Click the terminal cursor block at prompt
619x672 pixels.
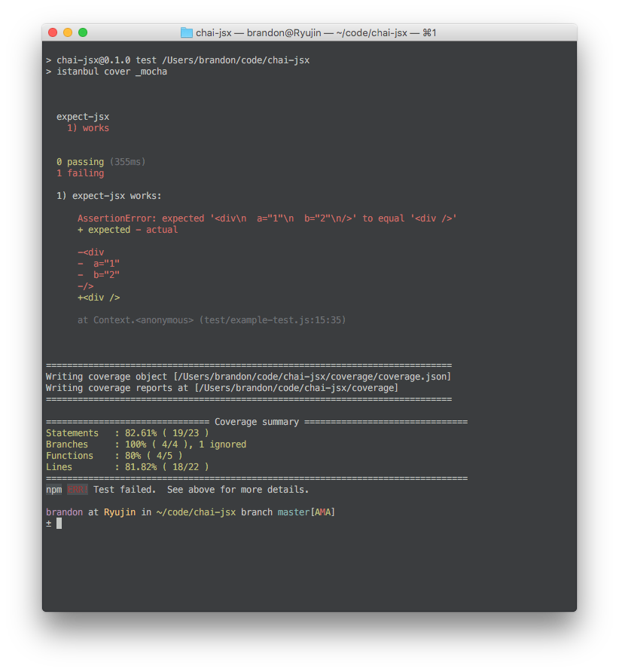tap(59, 524)
